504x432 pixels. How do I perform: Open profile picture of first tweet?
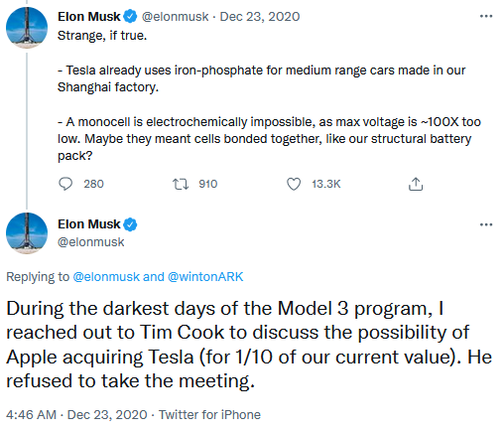(x=27, y=28)
